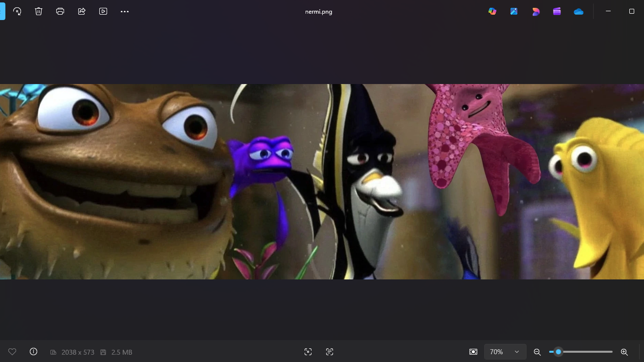Click the blue picture-with-sparkle icon
The width and height of the screenshot is (644, 362).
coord(514,11)
